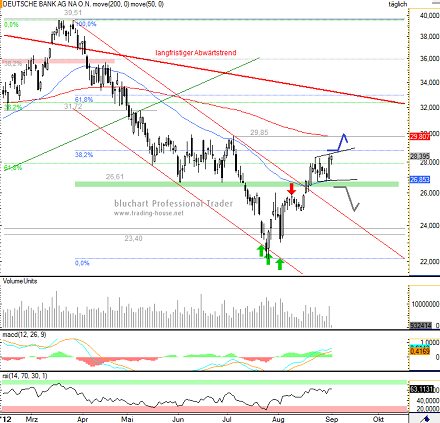Click the blue pencil icon at chart corner
Image resolution: width=440 pixels, height=423 pixels.
click(x=425, y=419)
